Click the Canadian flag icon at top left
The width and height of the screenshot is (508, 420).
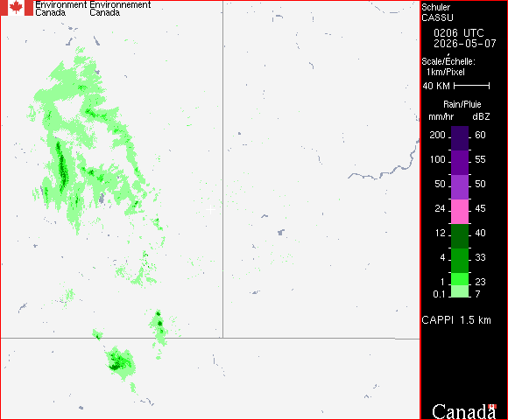pyautogui.click(x=16, y=8)
